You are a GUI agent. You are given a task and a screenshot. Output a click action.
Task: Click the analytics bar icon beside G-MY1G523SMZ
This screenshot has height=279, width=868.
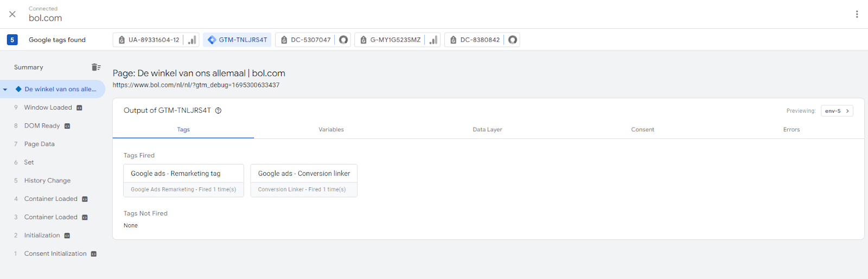(433, 40)
